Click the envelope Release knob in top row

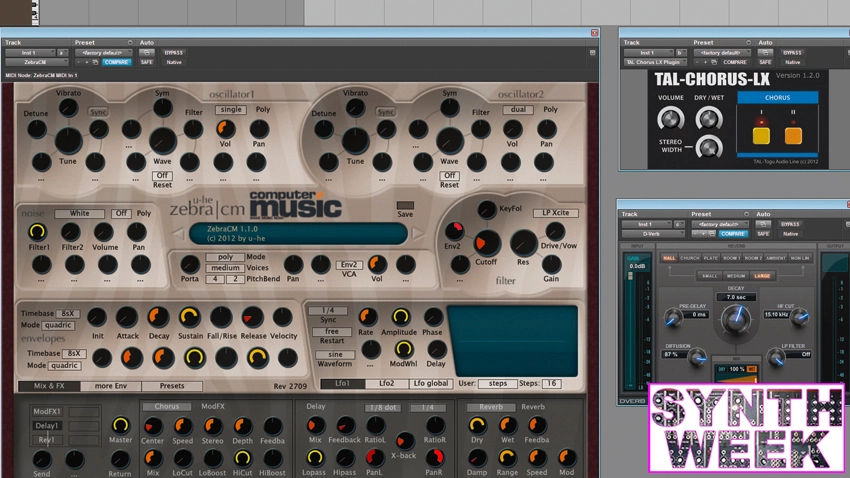253,318
